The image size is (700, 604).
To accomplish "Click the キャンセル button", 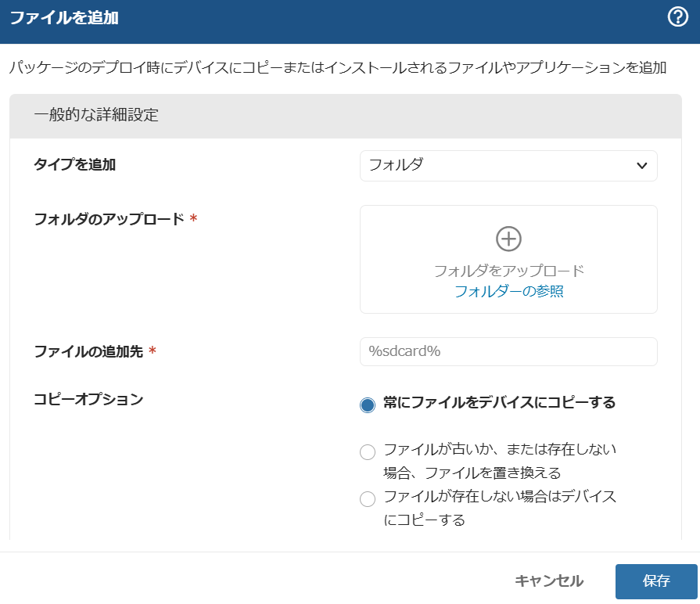I will pyautogui.click(x=549, y=581).
